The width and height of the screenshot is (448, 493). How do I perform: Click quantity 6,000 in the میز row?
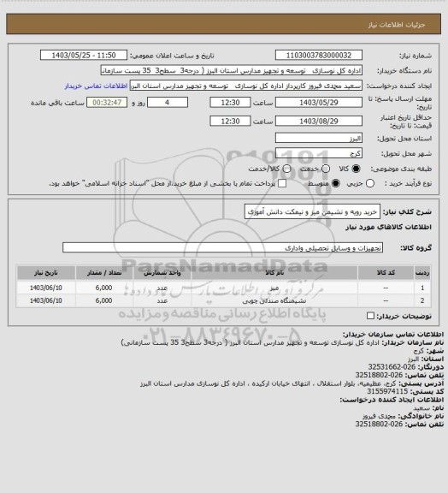click(103, 288)
